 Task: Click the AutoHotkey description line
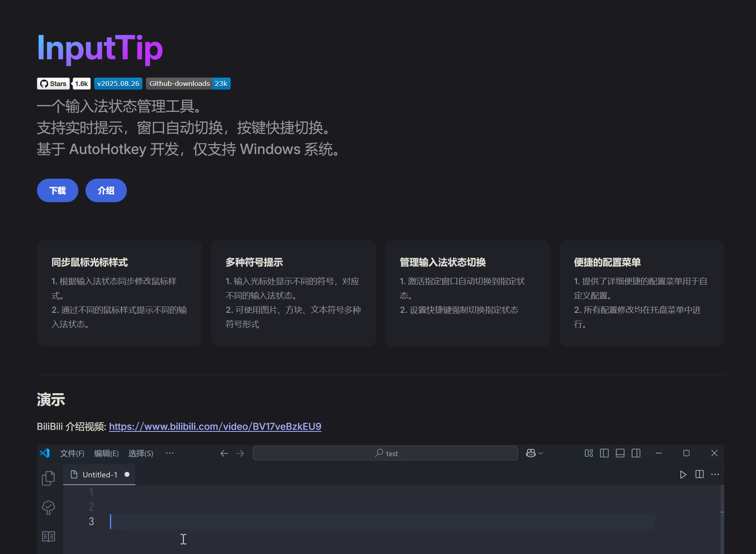[189, 149]
